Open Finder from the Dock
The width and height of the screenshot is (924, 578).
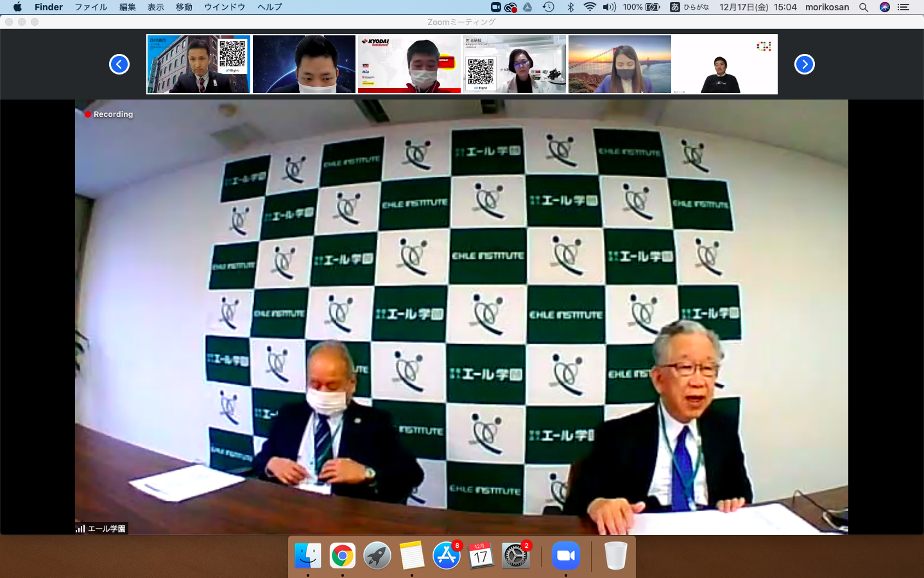click(x=308, y=556)
